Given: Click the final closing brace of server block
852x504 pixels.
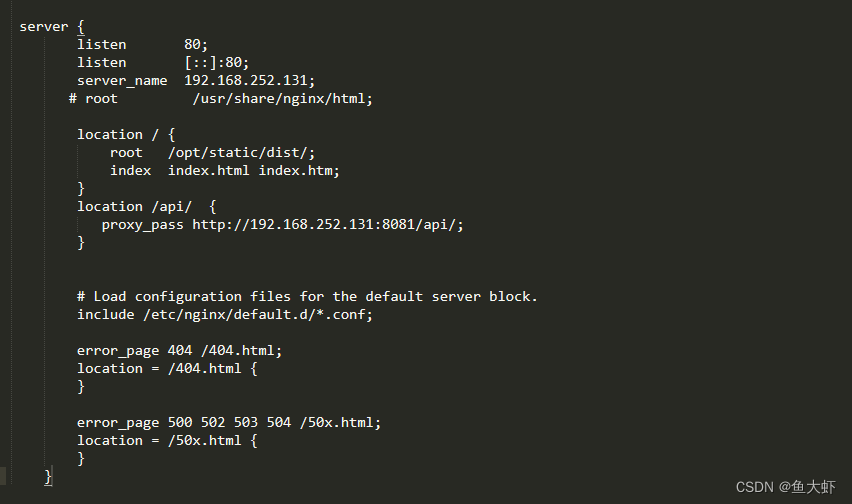Looking at the screenshot, I should click(x=48, y=477).
